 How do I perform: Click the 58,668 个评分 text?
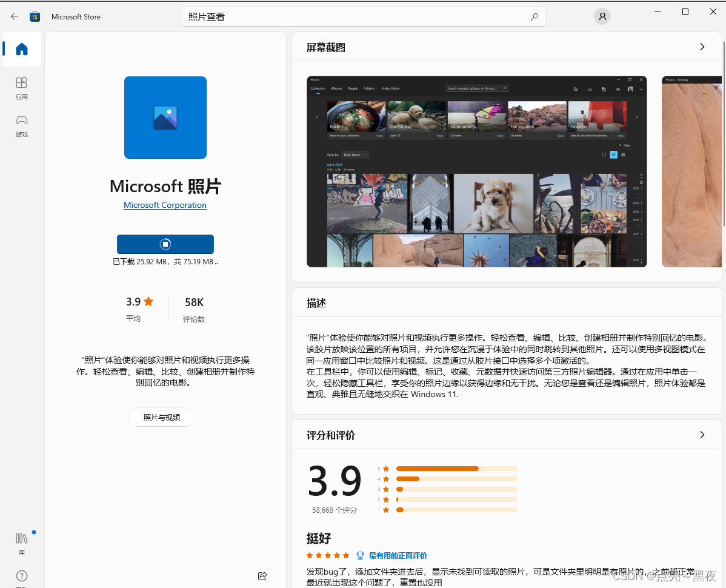[335, 510]
